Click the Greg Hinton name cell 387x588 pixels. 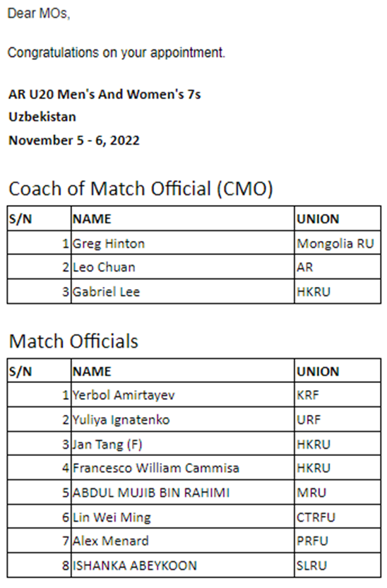click(182, 243)
